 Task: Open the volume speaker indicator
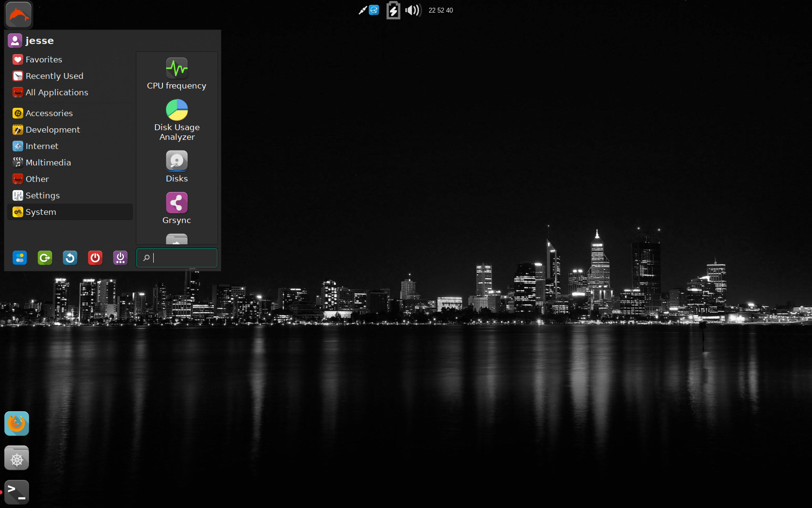coord(413,10)
